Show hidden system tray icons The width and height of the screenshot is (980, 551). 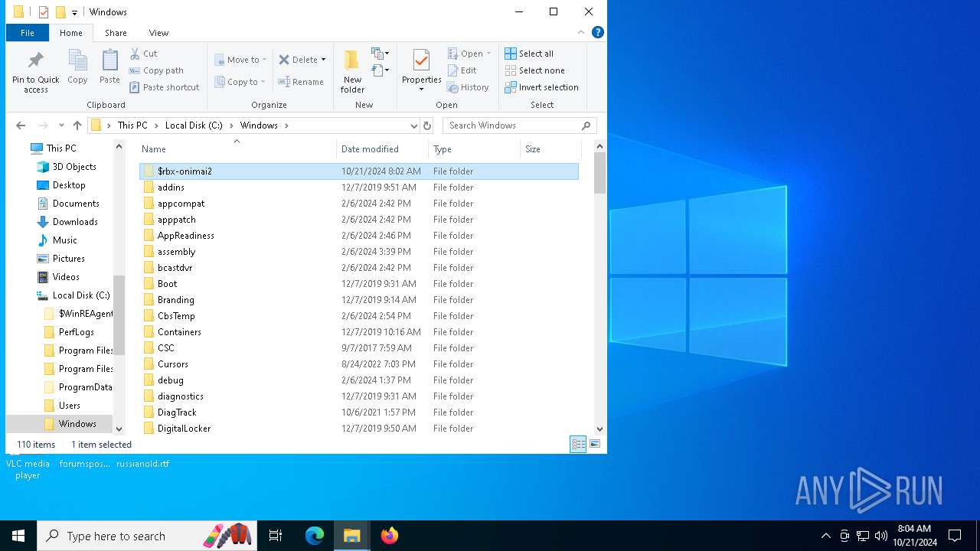click(x=825, y=536)
